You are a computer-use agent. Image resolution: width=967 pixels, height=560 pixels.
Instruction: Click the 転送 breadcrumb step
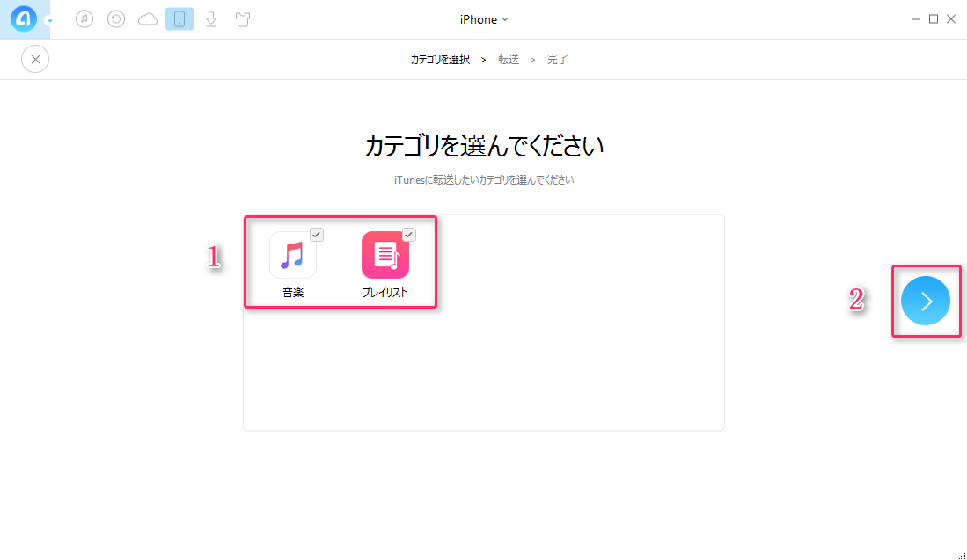(x=509, y=60)
